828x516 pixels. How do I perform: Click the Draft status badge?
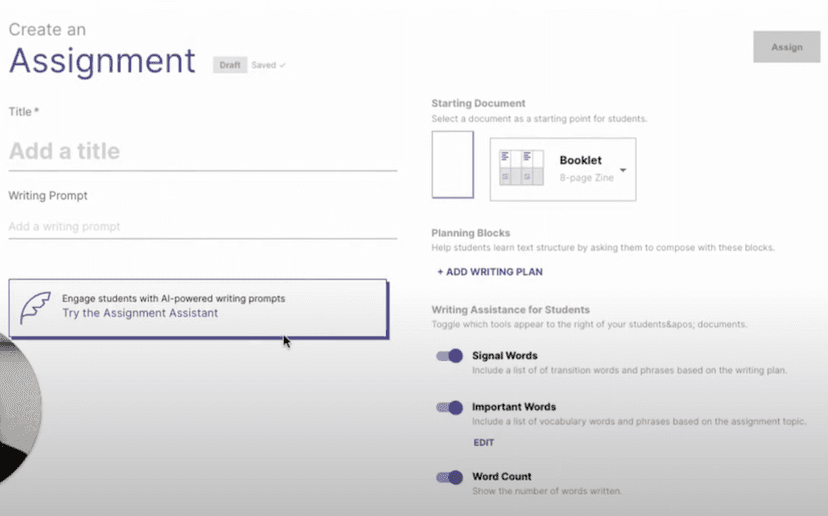pyautogui.click(x=229, y=65)
